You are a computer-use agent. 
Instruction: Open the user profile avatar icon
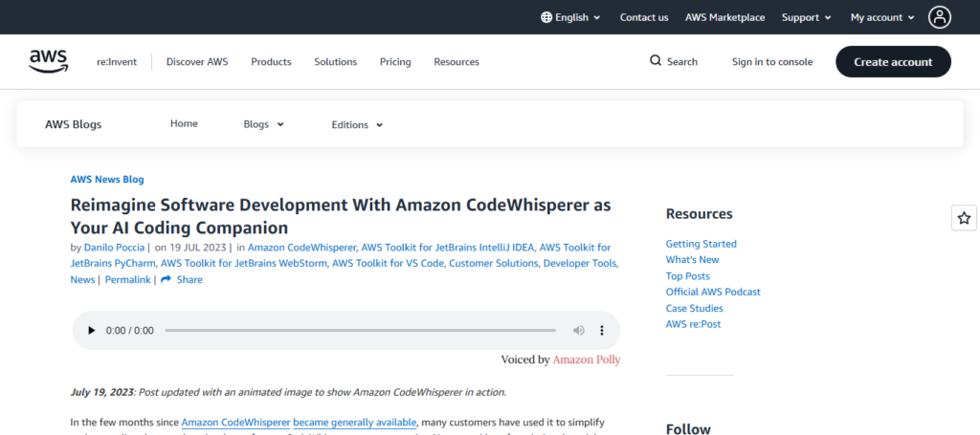(940, 17)
